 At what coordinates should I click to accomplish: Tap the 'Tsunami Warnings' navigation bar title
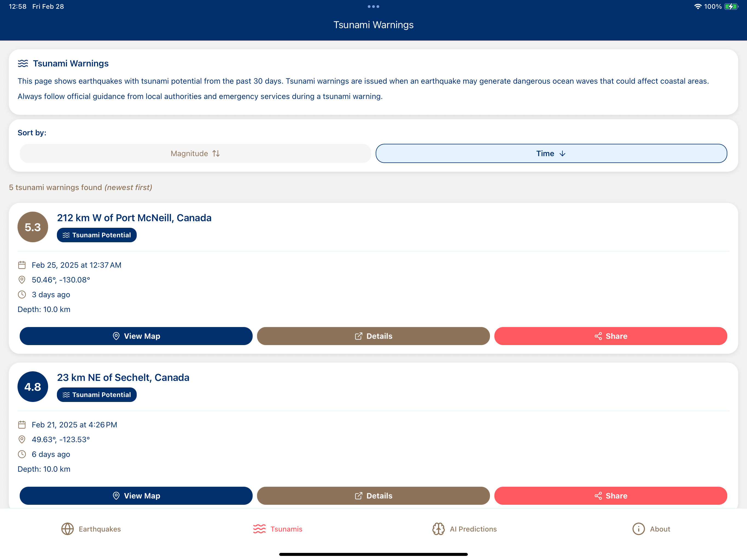[373, 25]
